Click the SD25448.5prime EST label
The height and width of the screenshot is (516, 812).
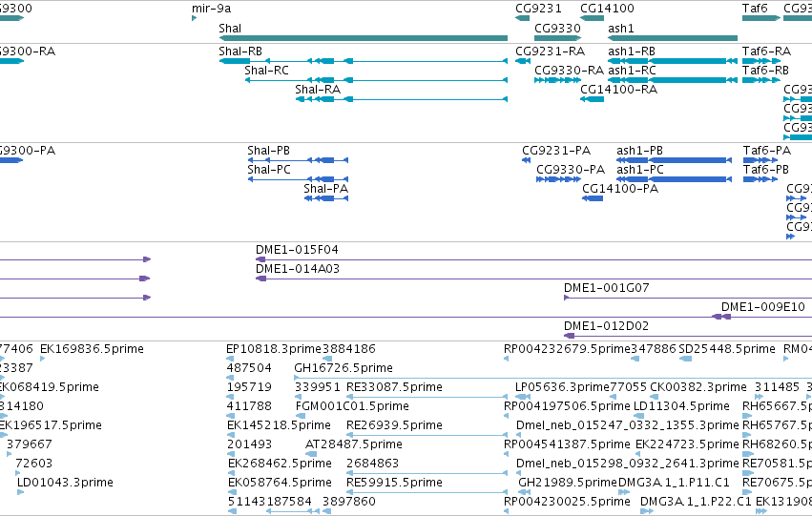point(726,349)
